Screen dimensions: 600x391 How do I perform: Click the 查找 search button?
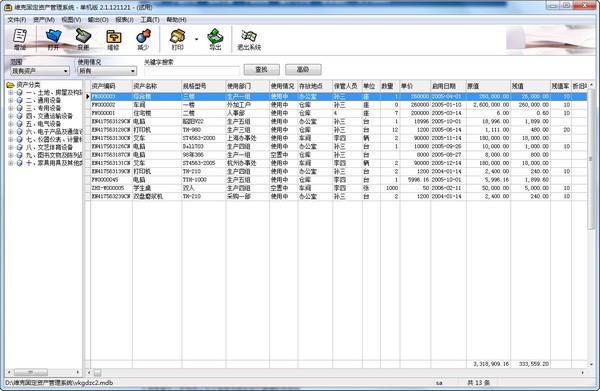(262, 70)
